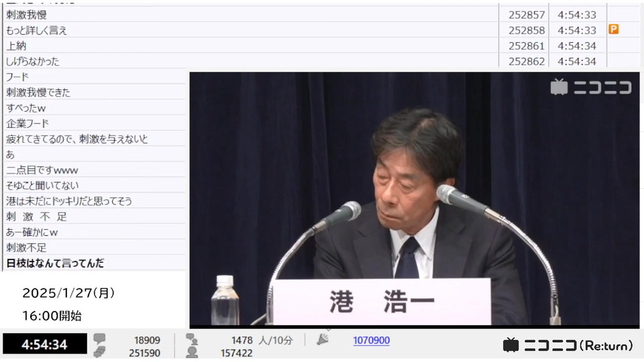Click the 18909 comment count value
Image resolution: width=644 pixels, height=362 pixels.
tap(147, 341)
